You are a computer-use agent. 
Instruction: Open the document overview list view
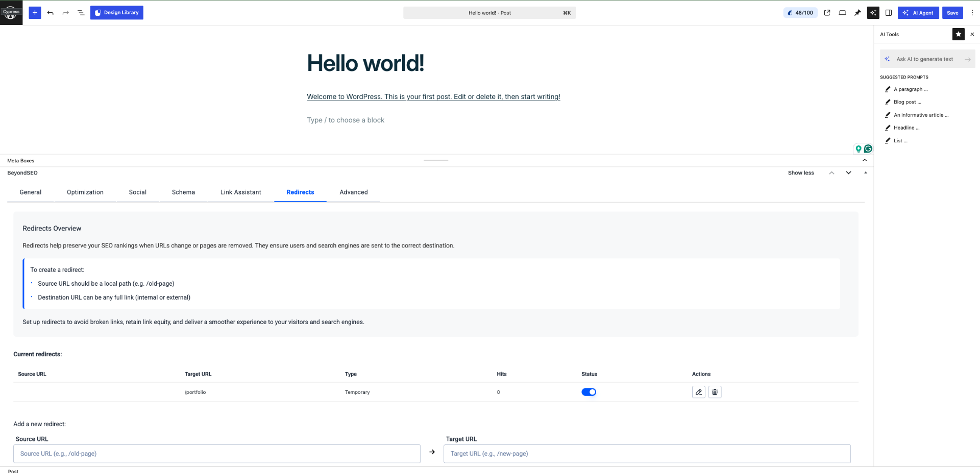[81, 13]
